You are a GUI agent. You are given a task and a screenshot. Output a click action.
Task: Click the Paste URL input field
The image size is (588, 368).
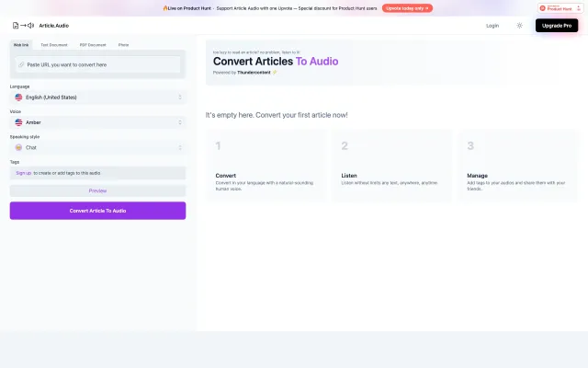pyautogui.click(x=97, y=64)
